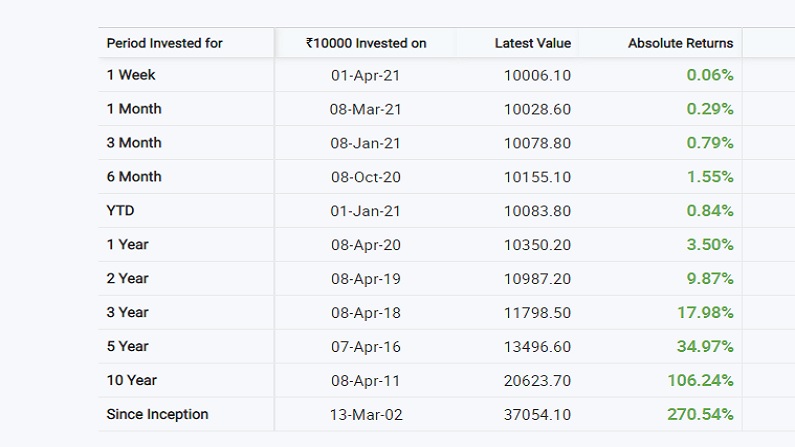Click the 0.06% return for 1 Week
This screenshot has width=795, height=447.
coord(710,75)
